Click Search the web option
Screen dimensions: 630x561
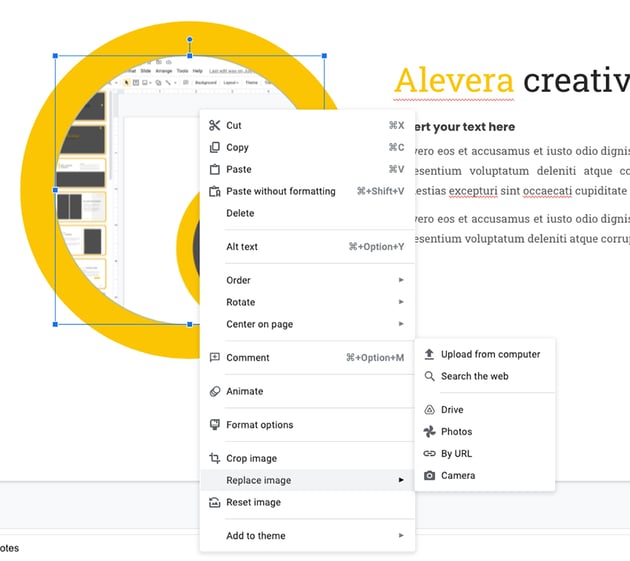click(x=474, y=377)
